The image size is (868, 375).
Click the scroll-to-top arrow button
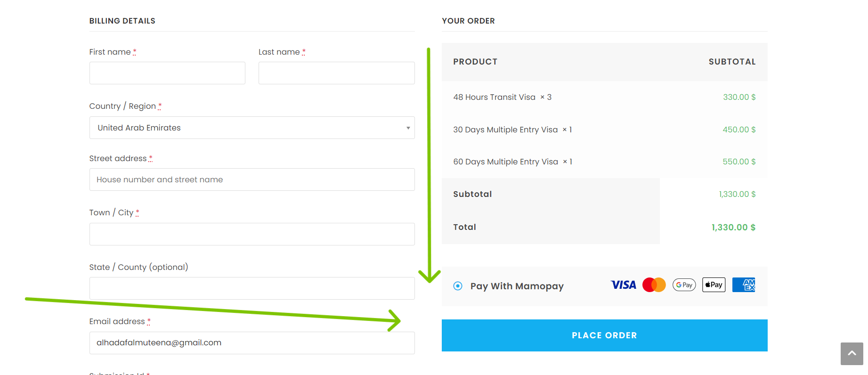point(852,354)
